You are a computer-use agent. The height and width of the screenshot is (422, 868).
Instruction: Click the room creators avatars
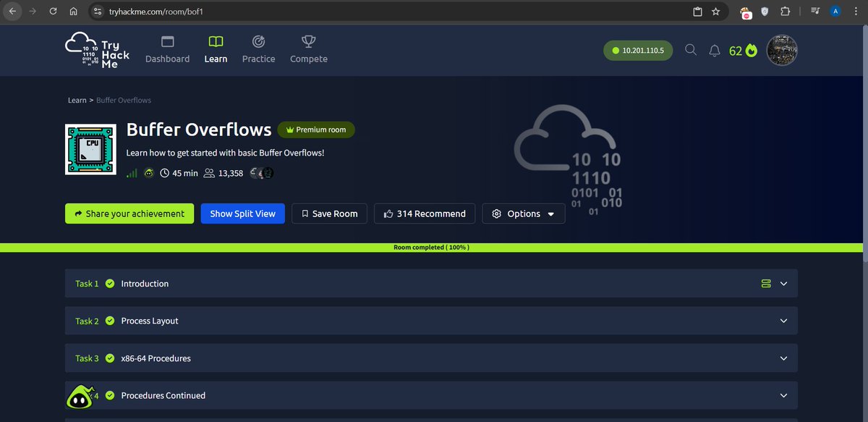point(262,173)
